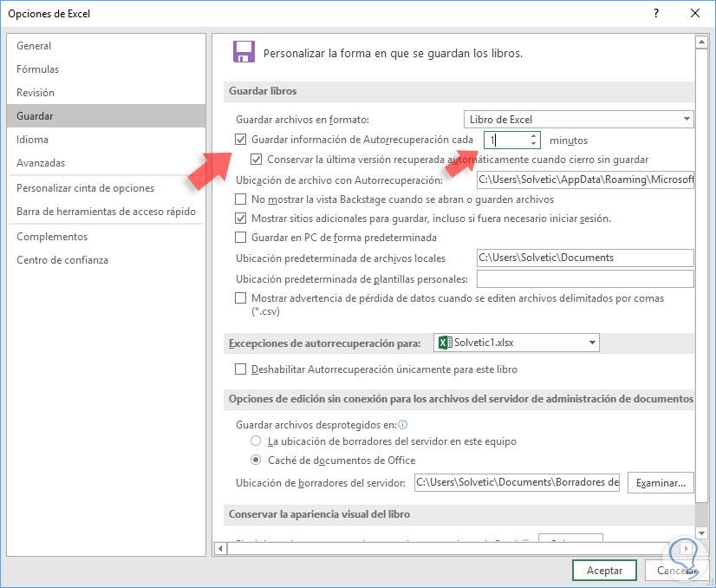716x588 pixels.
Task: Open the General category
Action: (107, 46)
